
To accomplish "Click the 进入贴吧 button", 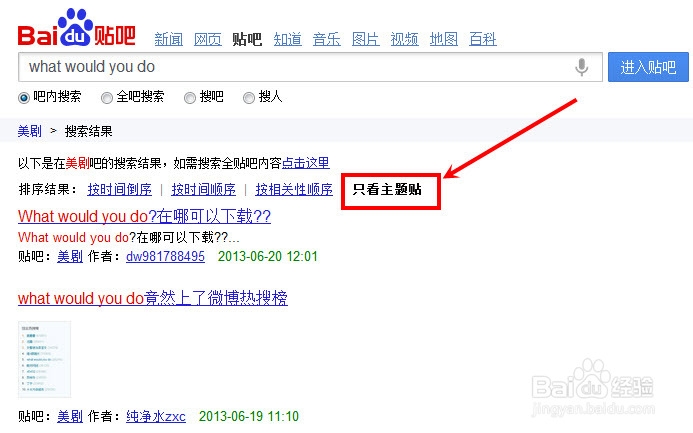I will (x=648, y=67).
